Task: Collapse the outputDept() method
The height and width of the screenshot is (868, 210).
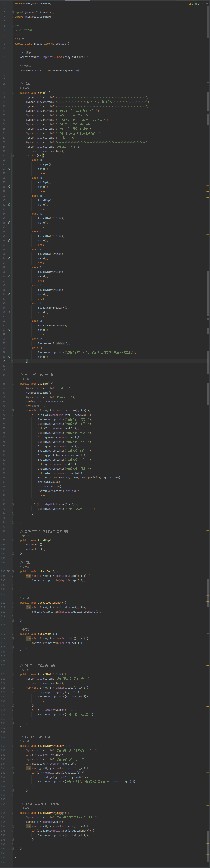Action: pyautogui.click(x=13, y=571)
